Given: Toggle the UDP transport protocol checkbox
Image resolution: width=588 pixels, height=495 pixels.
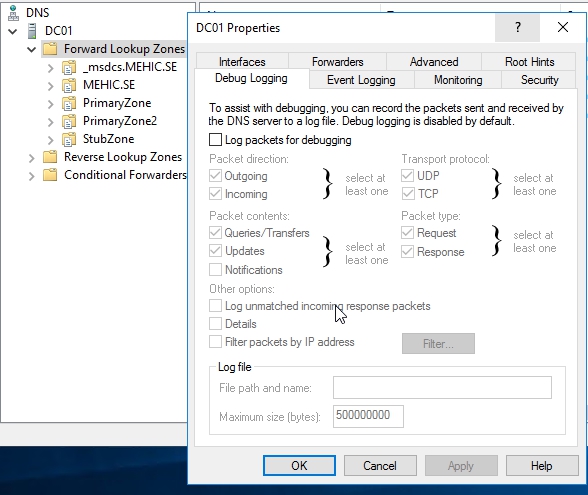Looking at the screenshot, I should [x=407, y=175].
